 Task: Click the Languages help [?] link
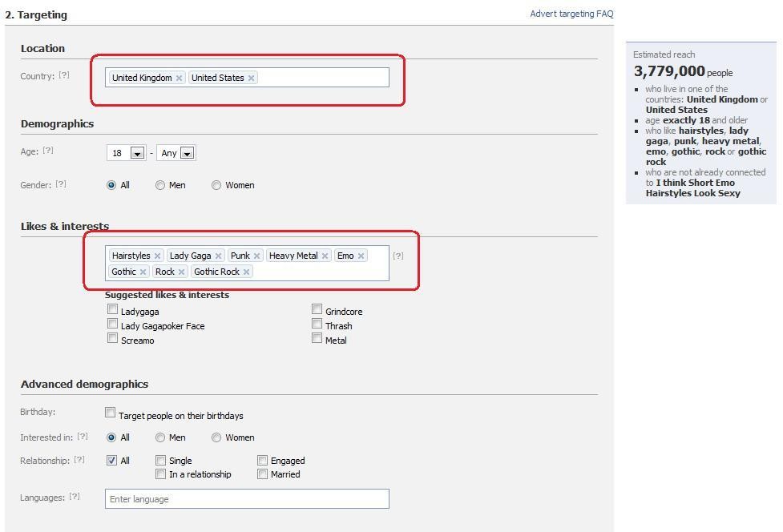pos(75,497)
